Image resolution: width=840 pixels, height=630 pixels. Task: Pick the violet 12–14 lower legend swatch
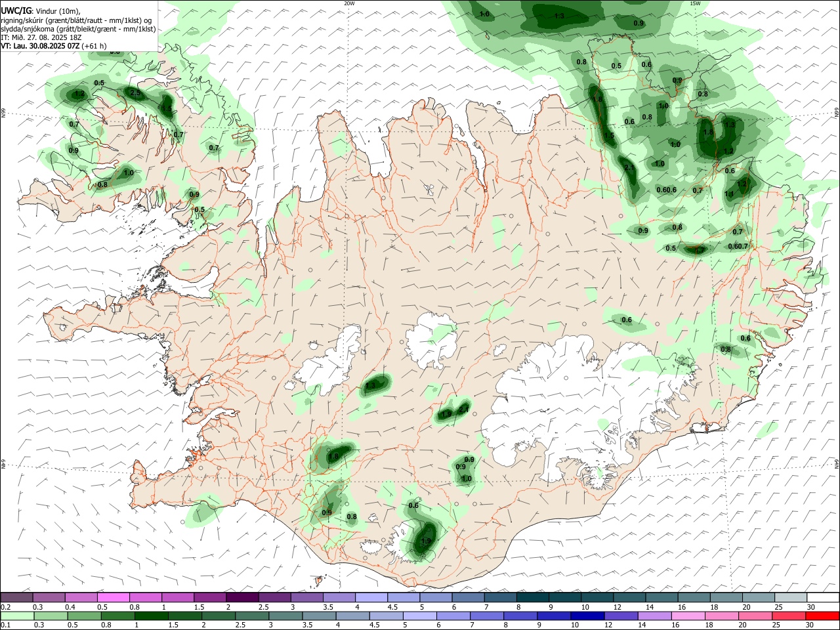click(x=620, y=616)
